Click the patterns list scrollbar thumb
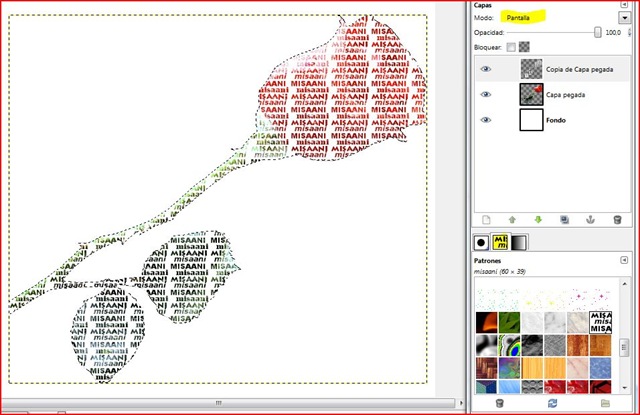Screen dimensions: 640x415 624,348
